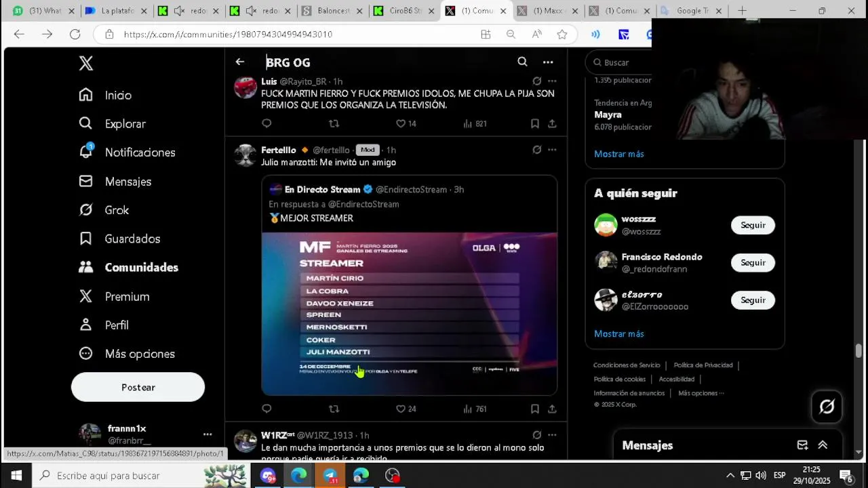The width and height of the screenshot is (868, 488).
Task: Open BRG OG community more options
Action: point(548,62)
